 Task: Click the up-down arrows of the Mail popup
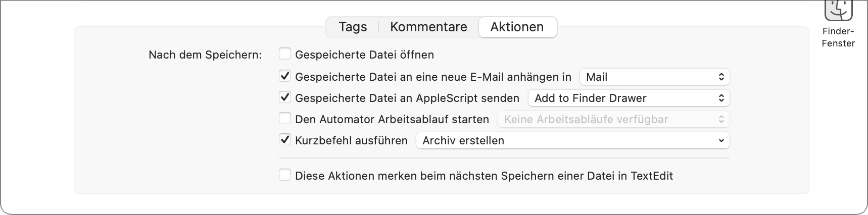(721, 77)
